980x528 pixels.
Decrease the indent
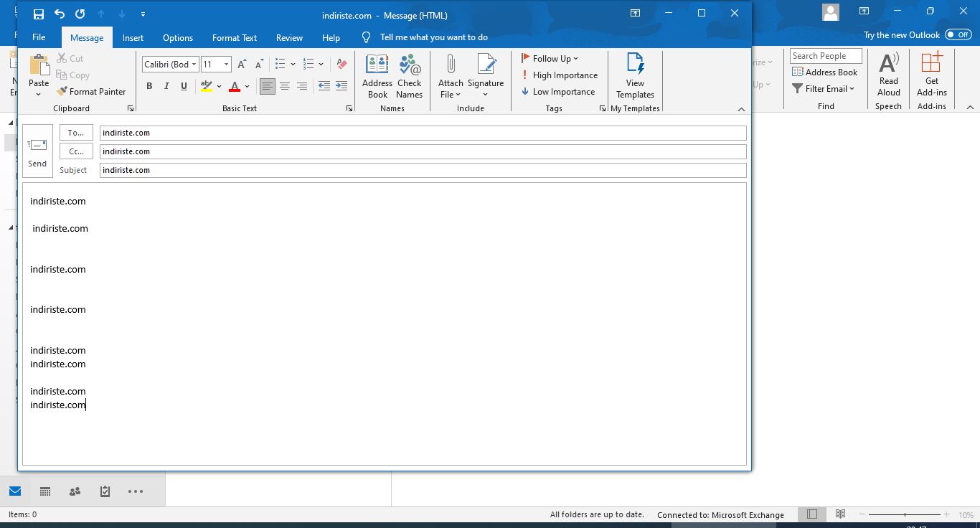click(324, 86)
